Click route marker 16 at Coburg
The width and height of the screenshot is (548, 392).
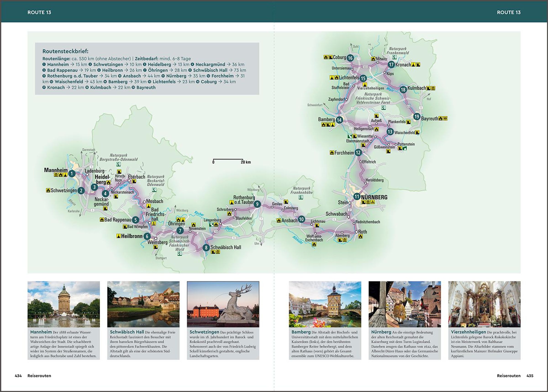(350, 58)
